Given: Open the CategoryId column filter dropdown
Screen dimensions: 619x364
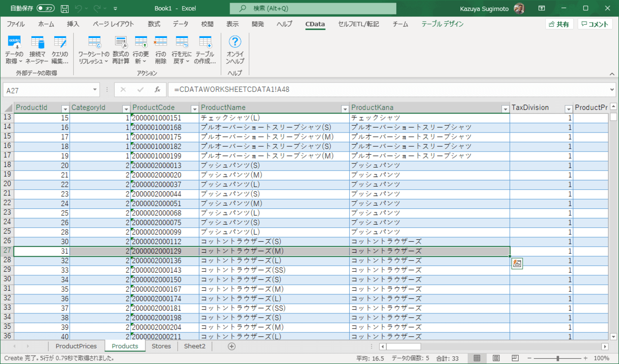Looking at the screenshot, I should tap(126, 109).
